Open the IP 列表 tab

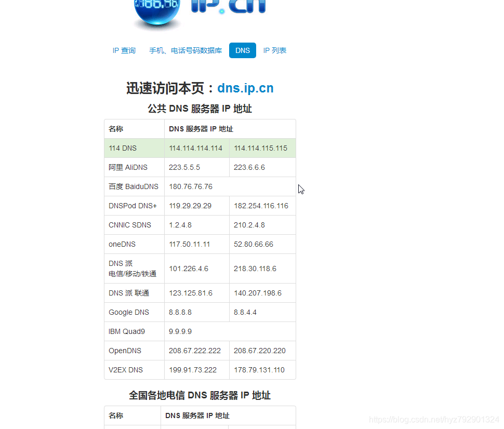point(274,50)
